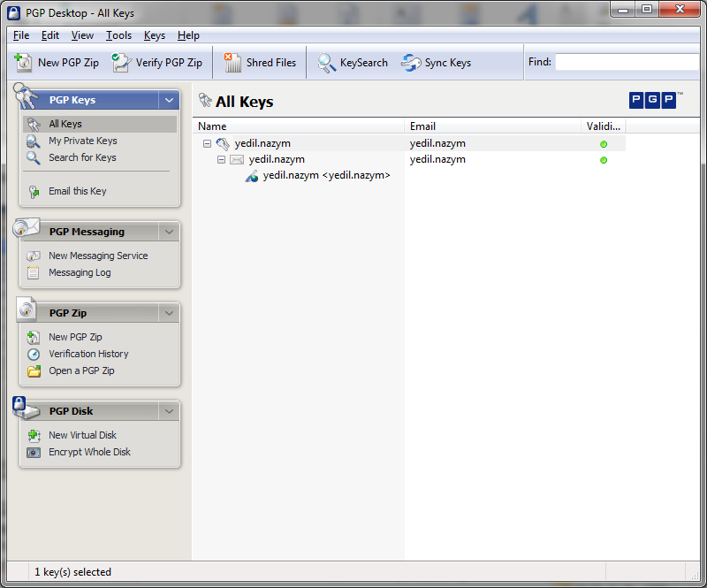Viewport: 707px width, 588px height.
Task: Sort by the Validity column header
Action: coord(604,126)
